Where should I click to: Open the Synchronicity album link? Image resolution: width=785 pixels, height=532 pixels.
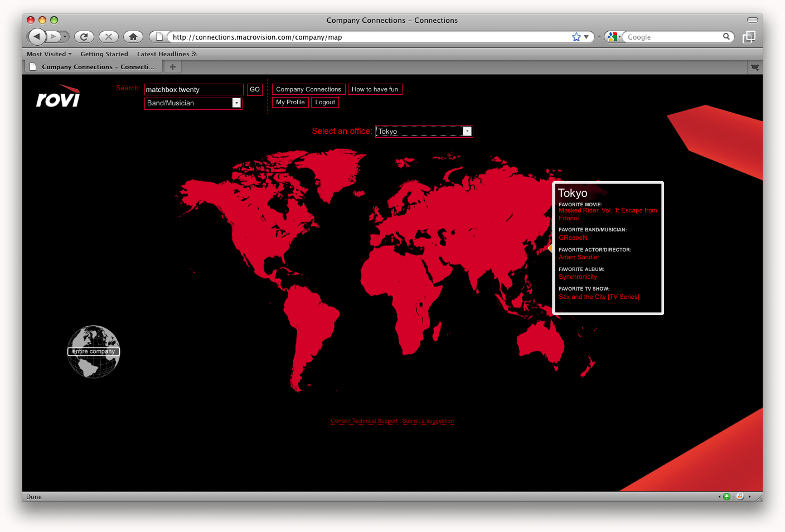pyautogui.click(x=578, y=277)
